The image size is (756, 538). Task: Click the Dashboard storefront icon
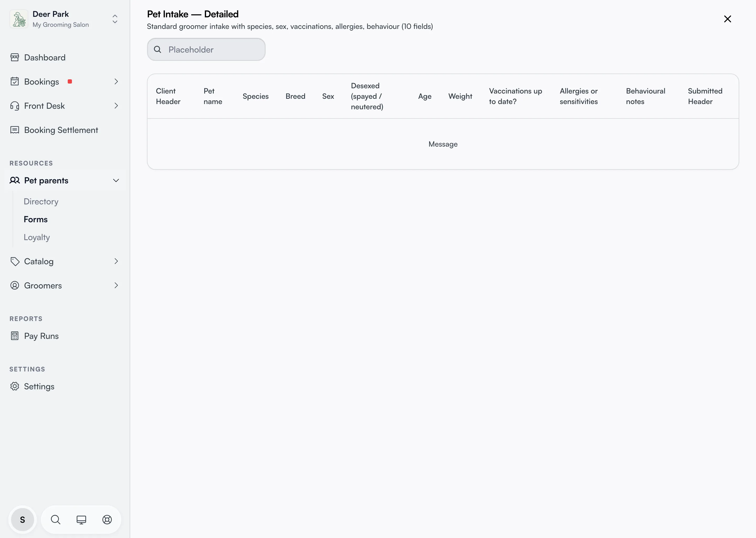click(14, 57)
